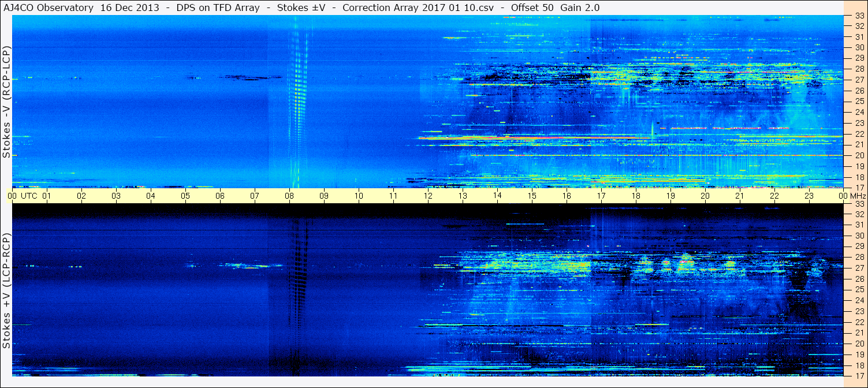Click the 'Stokes ±V' title text

pyautogui.click(x=301, y=8)
